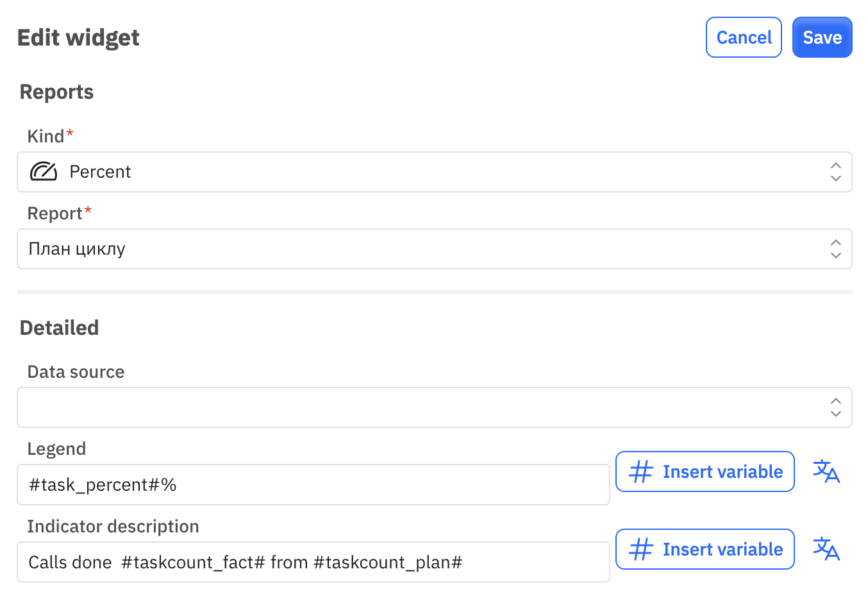
Task: Click the chevron arrows of Data source selector
Action: 836,407
